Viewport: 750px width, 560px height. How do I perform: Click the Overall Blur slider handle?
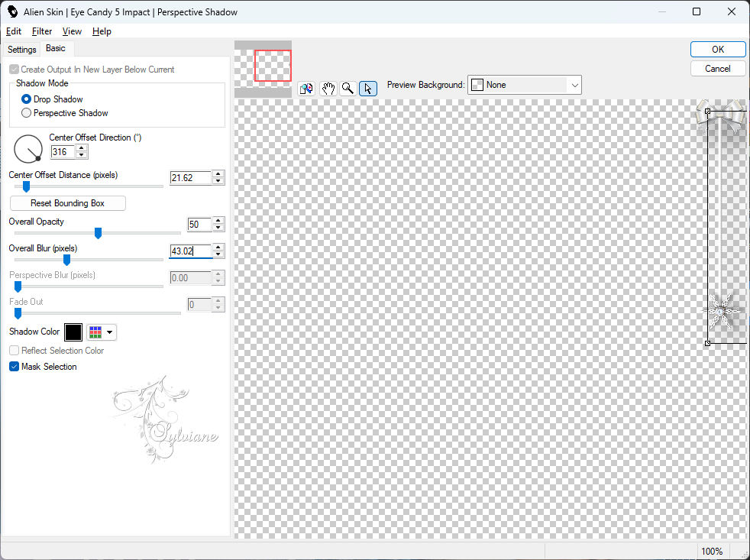coord(67,260)
